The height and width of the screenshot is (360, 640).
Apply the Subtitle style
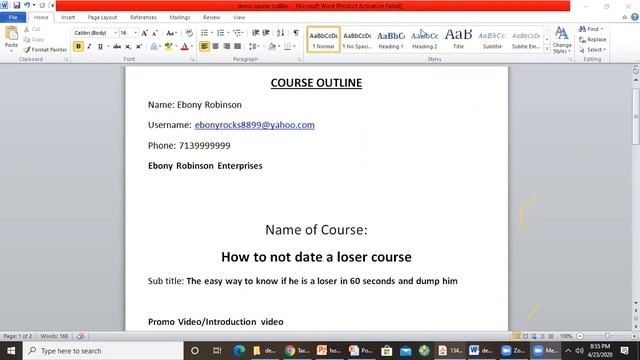492,40
